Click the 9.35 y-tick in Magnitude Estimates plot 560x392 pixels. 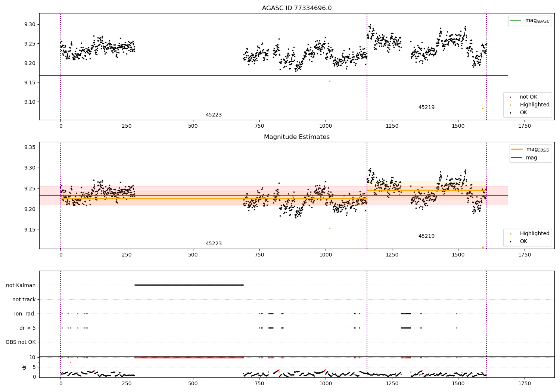pos(30,147)
